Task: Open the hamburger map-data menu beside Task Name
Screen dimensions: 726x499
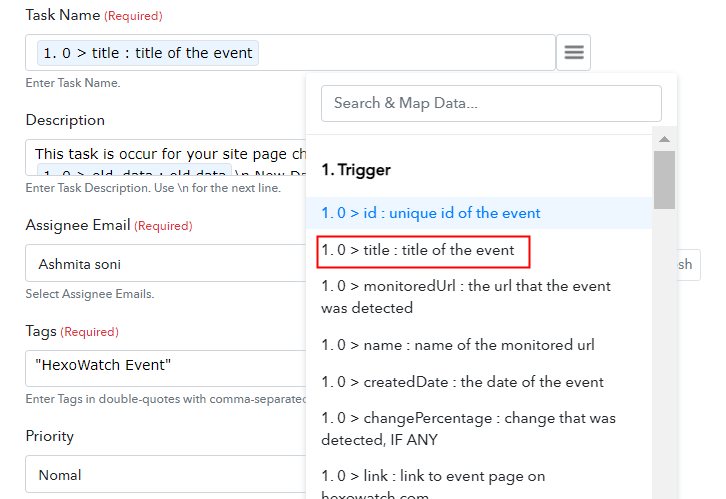Action: 573,52
